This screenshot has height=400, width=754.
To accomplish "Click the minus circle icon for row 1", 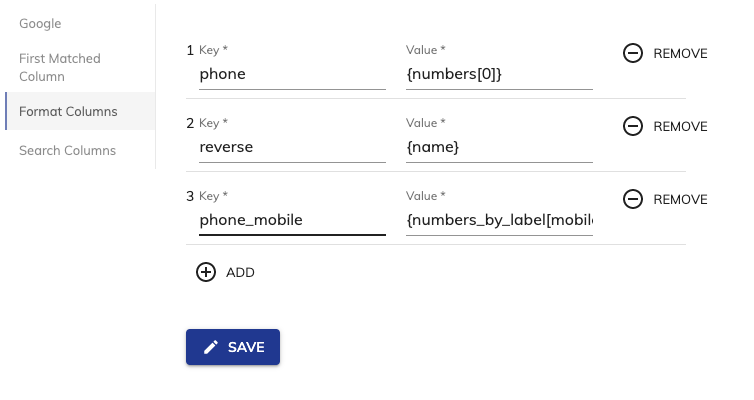I will coord(632,53).
